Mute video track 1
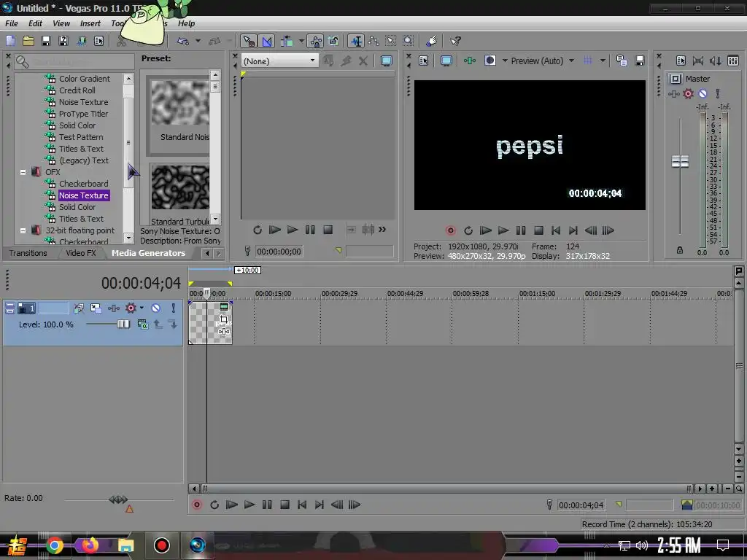 pos(156,308)
